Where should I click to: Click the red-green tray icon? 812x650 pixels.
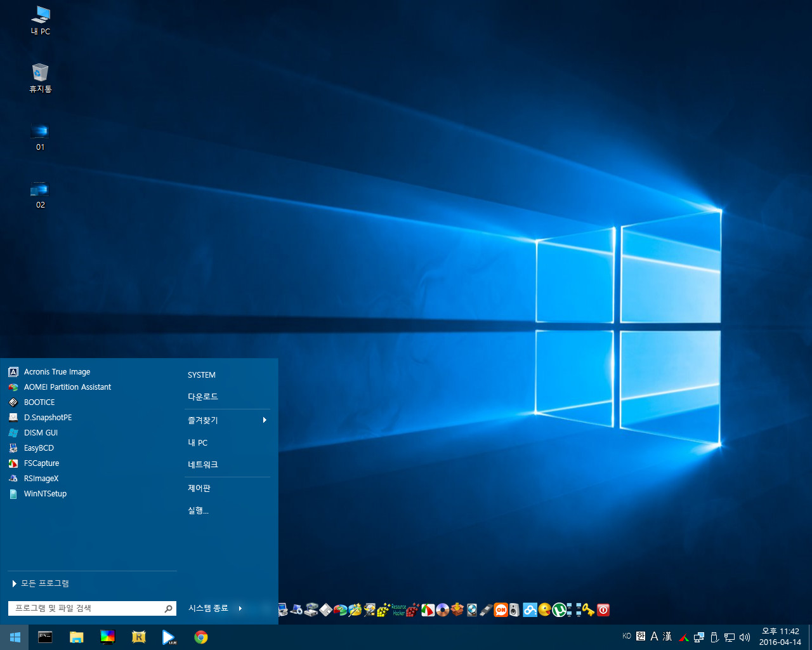coord(684,637)
